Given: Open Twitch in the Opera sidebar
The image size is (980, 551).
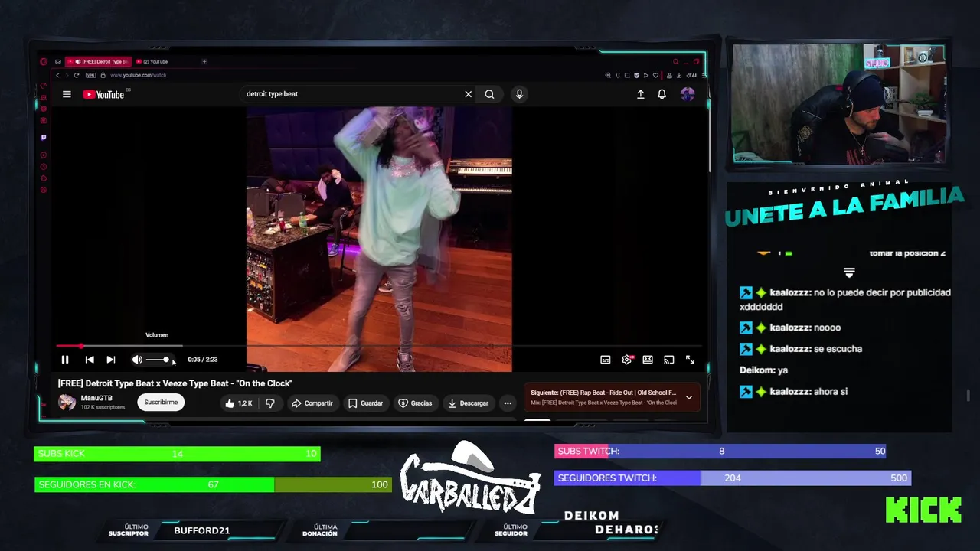Looking at the screenshot, I should tap(44, 138).
